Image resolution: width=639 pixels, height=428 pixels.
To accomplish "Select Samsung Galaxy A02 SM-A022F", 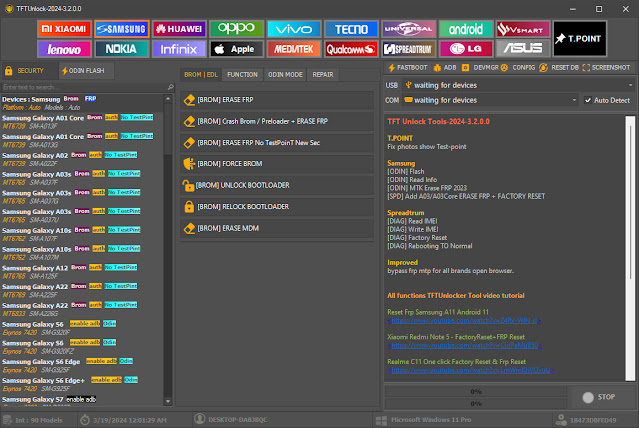I will pyautogui.click(x=82, y=159).
